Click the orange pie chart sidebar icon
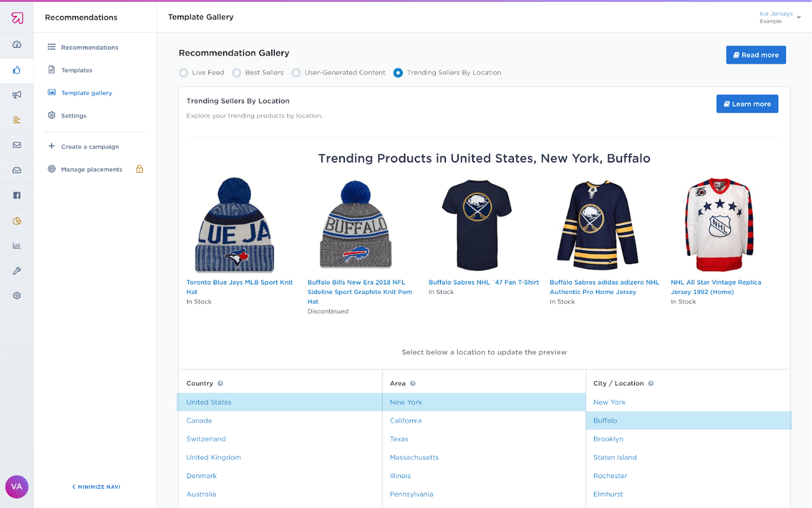Image resolution: width=812 pixels, height=508 pixels. 17,221
